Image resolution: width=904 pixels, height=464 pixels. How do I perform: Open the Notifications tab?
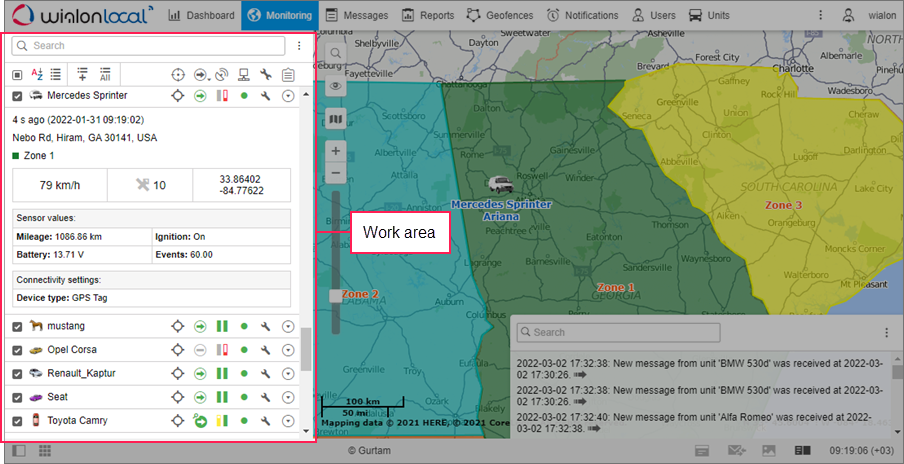[x=582, y=16]
